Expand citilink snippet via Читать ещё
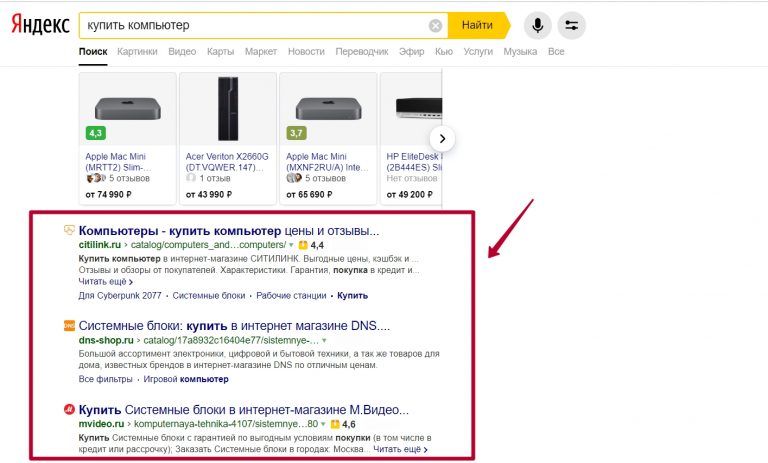Image resolution: width=768 pixels, height=463 pixels. click(105, 282)
